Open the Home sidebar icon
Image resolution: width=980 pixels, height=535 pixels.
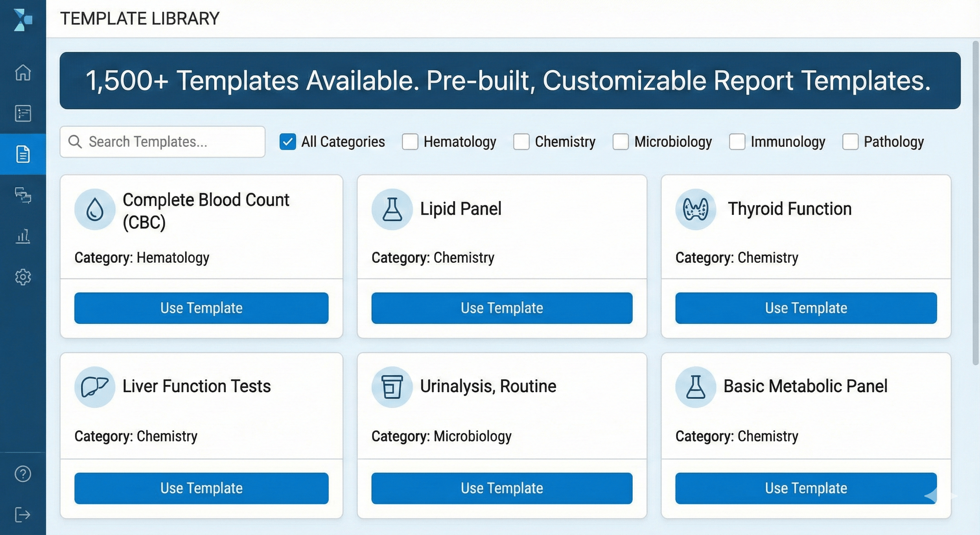pyautogui.click(x=23, y=73)
